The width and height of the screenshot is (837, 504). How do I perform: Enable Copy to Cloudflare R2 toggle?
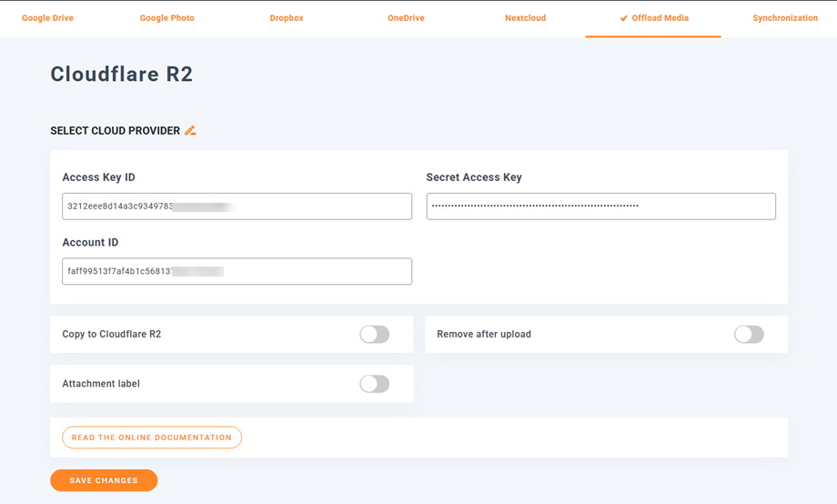[375, 334]
